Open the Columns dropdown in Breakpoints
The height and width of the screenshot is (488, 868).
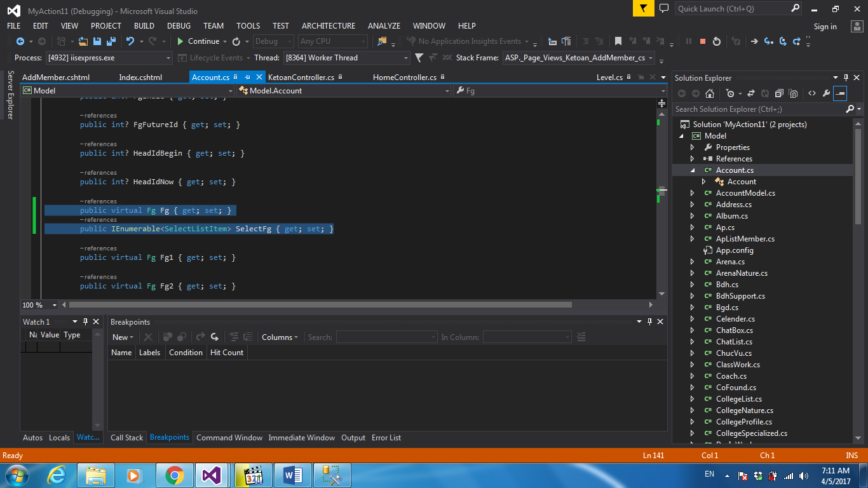[280, 337]
